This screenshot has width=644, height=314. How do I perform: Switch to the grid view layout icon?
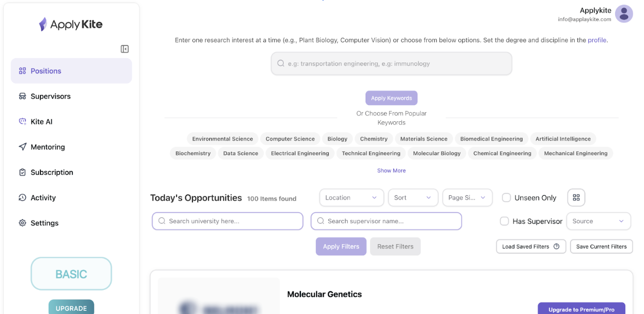pyautogui.click(x=576, y=197)
